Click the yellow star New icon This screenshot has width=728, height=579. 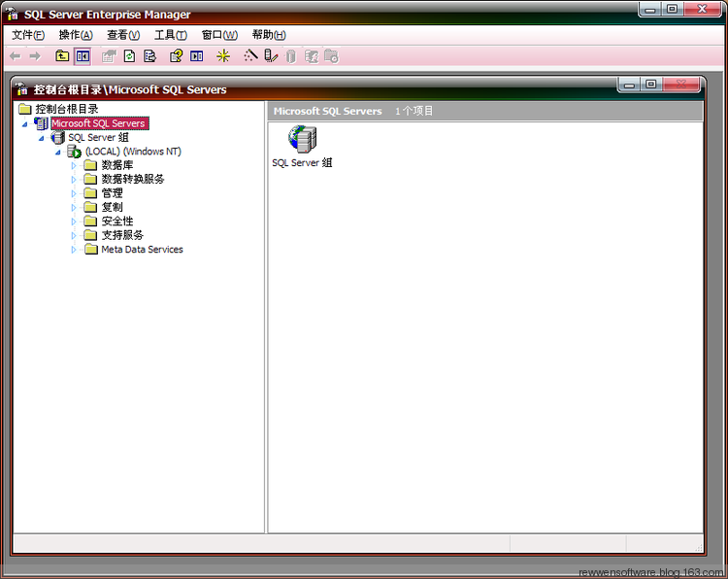click(x=223, y=56)
